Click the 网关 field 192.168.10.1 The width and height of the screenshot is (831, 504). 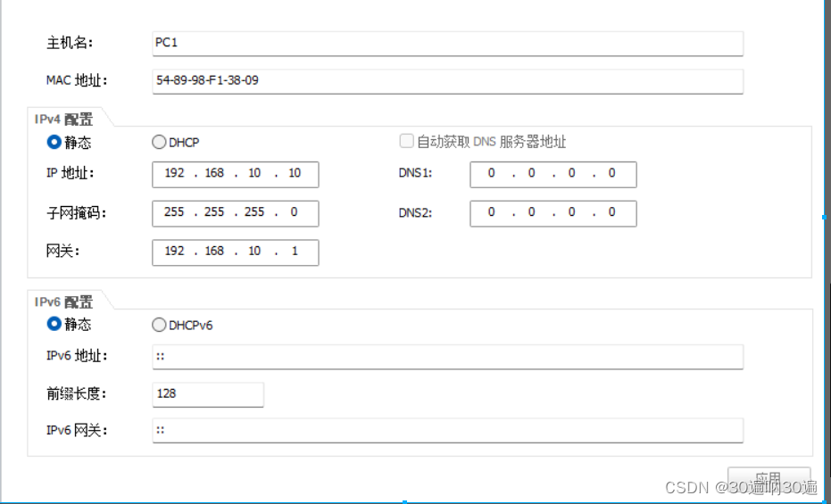(x=236, y=252)
